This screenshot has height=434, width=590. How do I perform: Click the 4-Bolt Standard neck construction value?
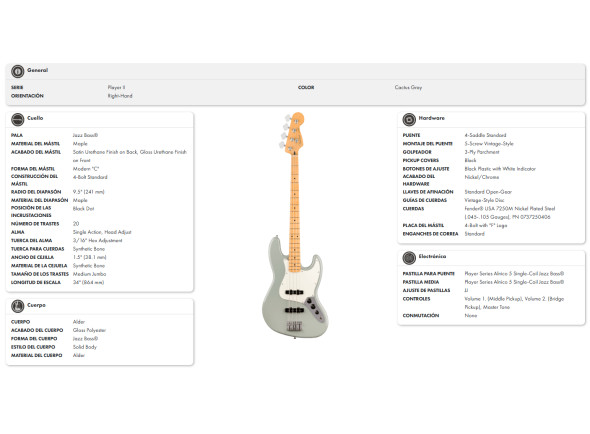90,177
